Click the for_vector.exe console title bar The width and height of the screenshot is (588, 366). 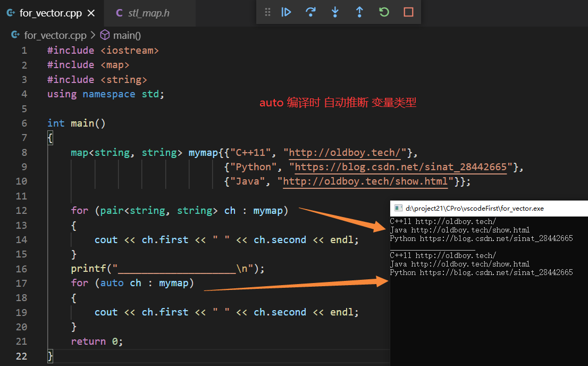[x=489, y=209]
